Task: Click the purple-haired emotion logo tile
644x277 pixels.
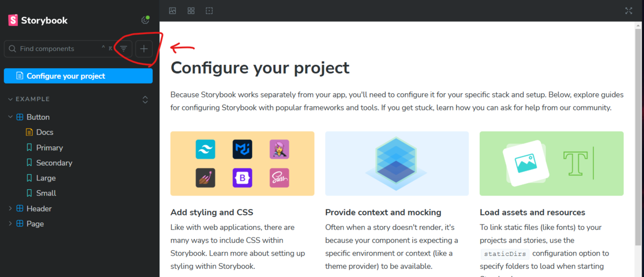Action: [x=279, y=149]
